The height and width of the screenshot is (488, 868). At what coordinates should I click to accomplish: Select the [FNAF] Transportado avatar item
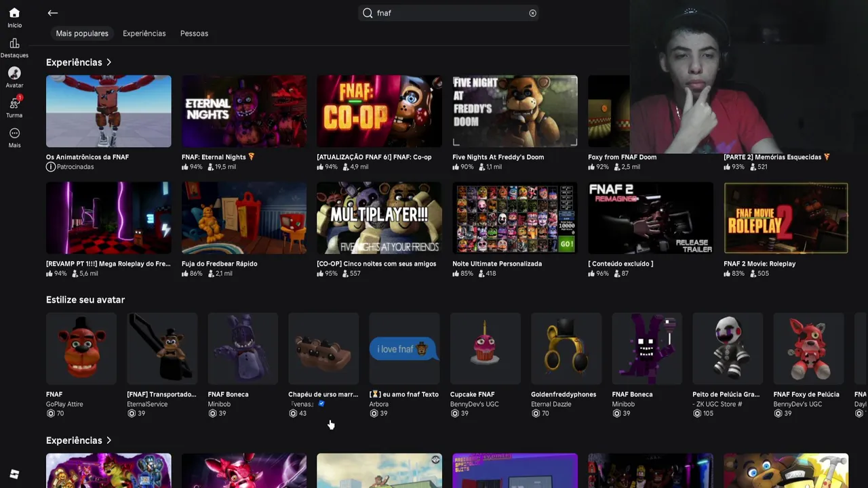point(162,348)
